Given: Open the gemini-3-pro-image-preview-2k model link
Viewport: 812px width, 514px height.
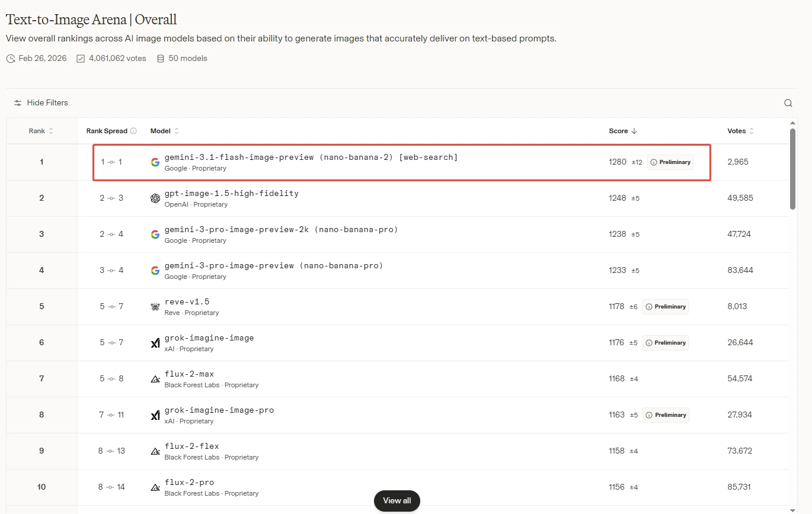Looking at the screenshot, I should coord(281,229).
